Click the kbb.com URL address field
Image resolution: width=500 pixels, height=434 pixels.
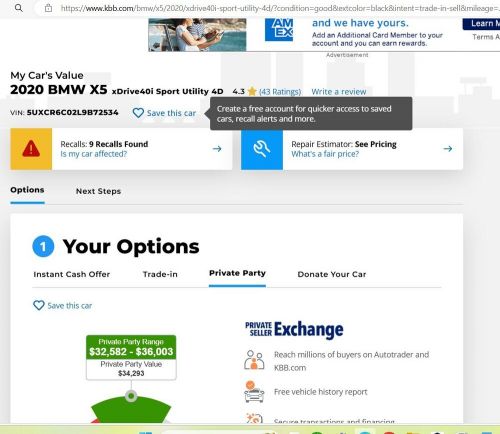point(278,8)
